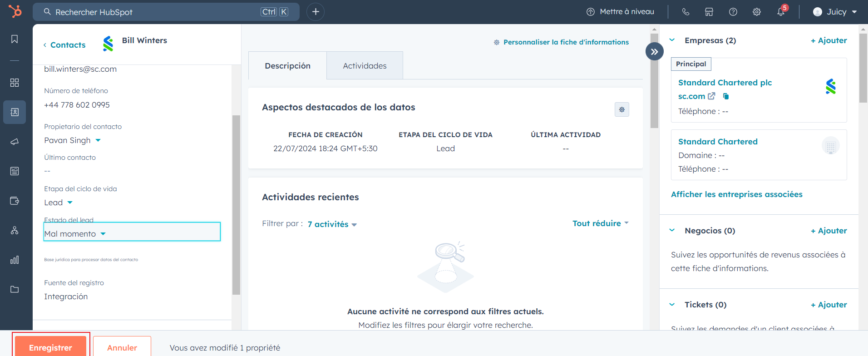The height and width of the screenshot is (356, 868).
Task: Click Mettre à niveau upgrade link
Action: pos(627,12)
